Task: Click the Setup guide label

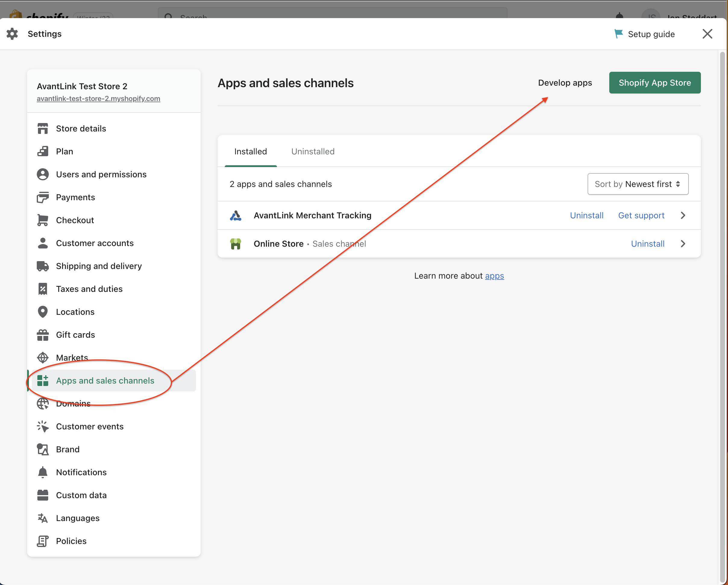Action: [x=651, y=34]
